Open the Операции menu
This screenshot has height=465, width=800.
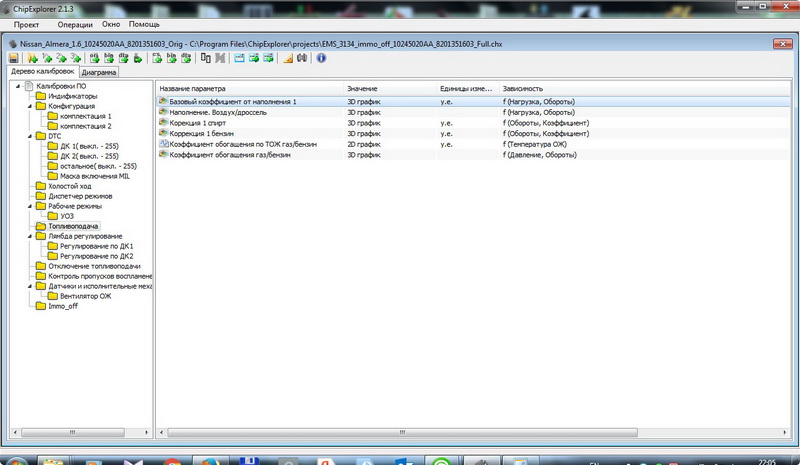point(75,23)
